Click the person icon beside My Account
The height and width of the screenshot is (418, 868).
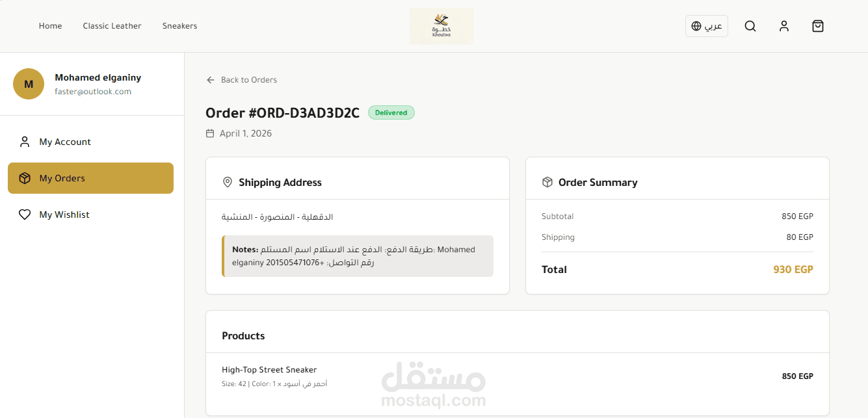[x=25, y=142]
